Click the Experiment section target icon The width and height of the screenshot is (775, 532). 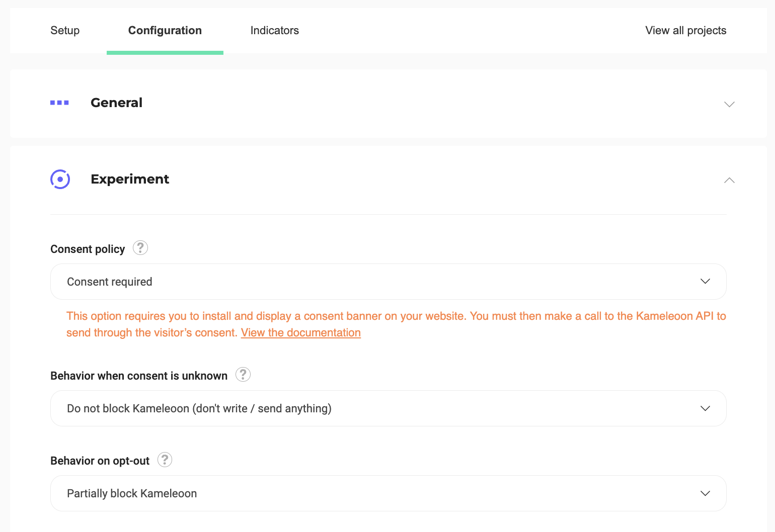pos(60,179)
